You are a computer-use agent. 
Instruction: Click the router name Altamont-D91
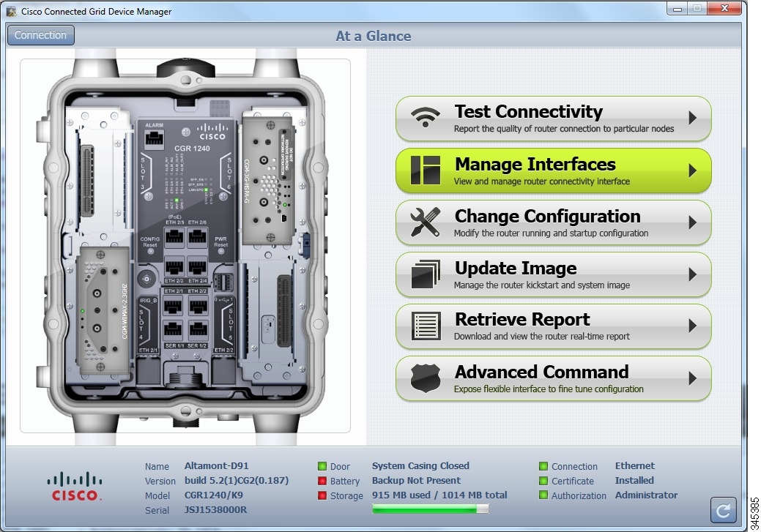click(x=217, y=465)
